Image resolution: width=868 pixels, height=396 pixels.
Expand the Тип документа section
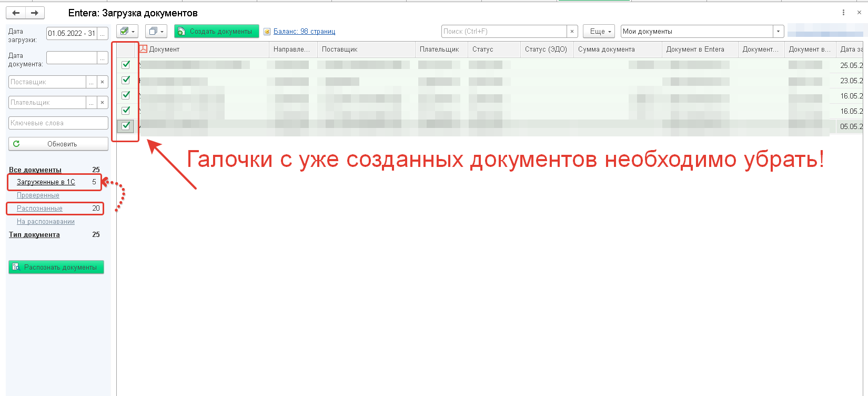34,235
